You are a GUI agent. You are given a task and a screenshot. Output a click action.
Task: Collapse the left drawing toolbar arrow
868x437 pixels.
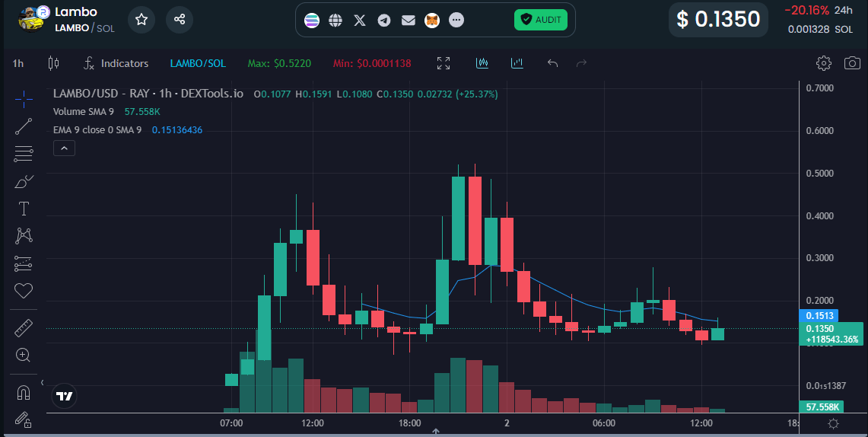pyautogui.click(x=43, y=382)
